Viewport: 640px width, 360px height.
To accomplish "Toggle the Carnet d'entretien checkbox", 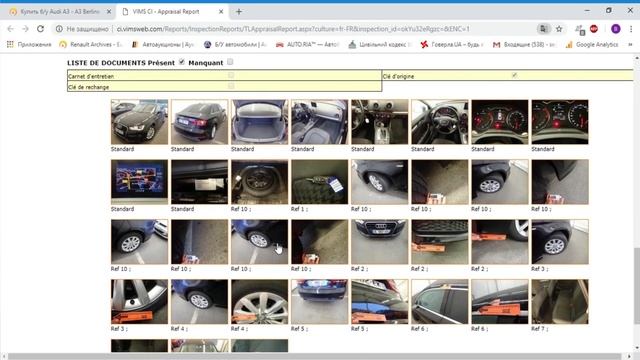I will coord(231,75).
